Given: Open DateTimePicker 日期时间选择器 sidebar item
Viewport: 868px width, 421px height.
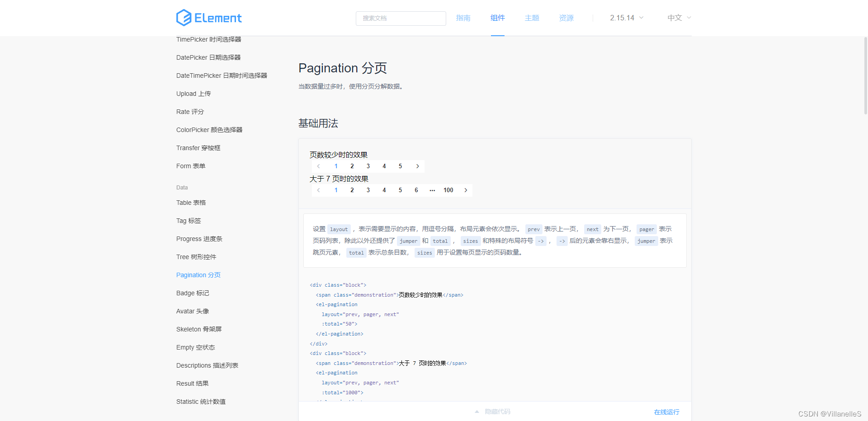Looking at the screenshot, I should point(222,76).
